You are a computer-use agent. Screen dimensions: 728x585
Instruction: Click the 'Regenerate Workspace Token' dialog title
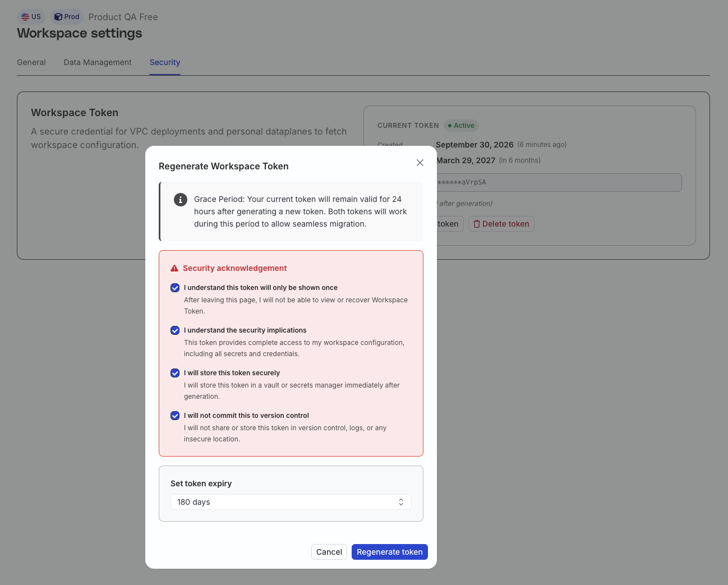pyautogui.click(x=224, y=166)
